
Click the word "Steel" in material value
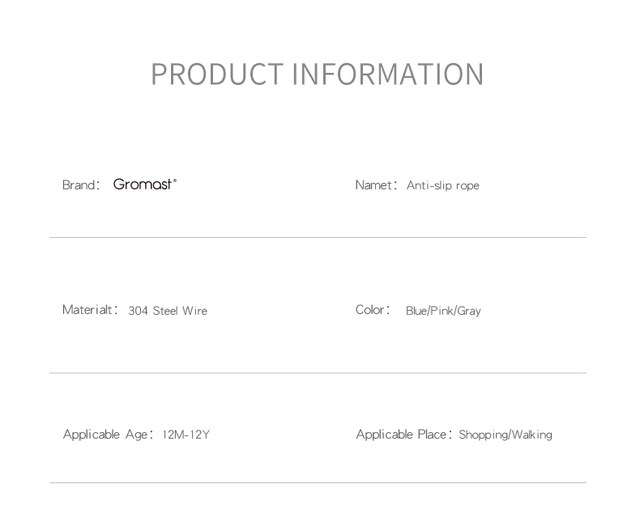pyautogui.click(x=165, y=311)
